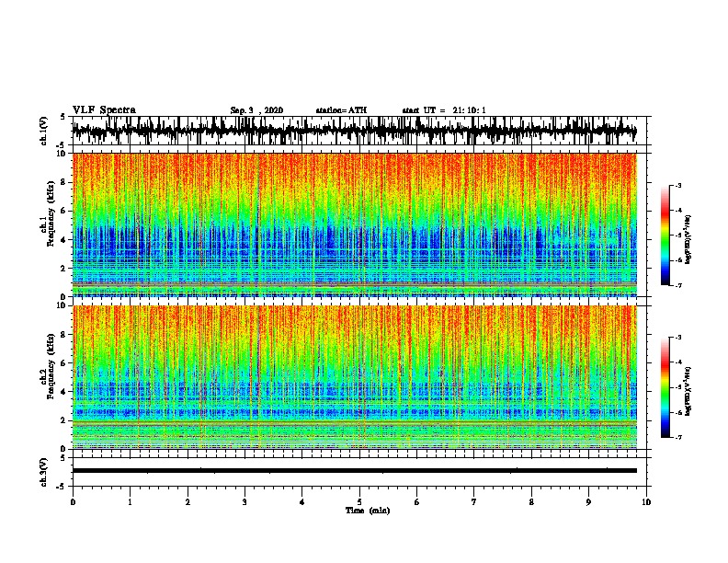This screenshot has height=563, width=728.
Task: Click the "ch.1(V)" axis label of the top waveform
Action: click(44, 130)
